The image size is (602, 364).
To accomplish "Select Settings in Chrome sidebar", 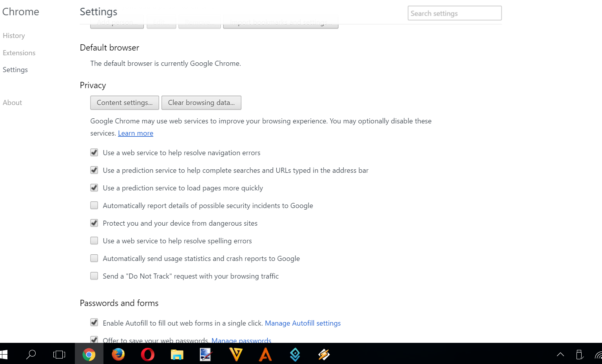I will click(x=15, y=70).
